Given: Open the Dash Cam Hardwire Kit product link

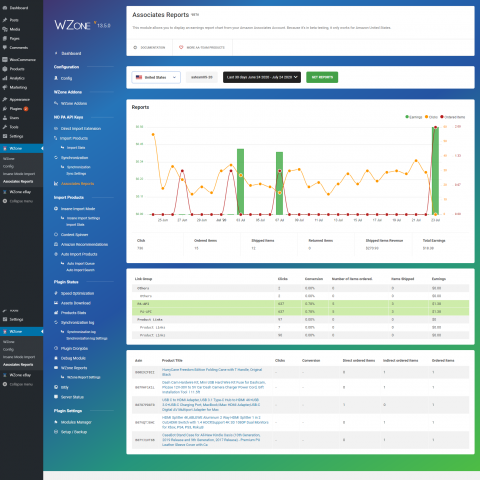Looking at the screenshot, I should 214,387.
